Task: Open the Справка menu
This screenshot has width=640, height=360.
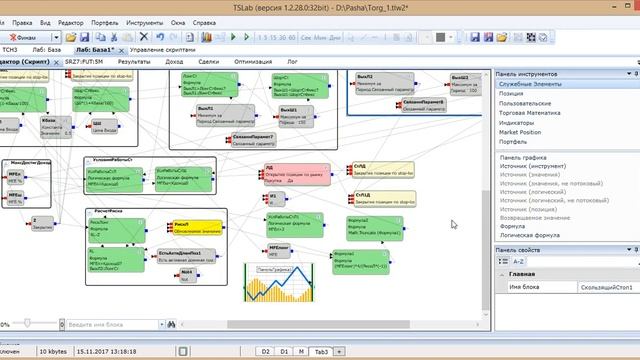Action: click(204, 23)
